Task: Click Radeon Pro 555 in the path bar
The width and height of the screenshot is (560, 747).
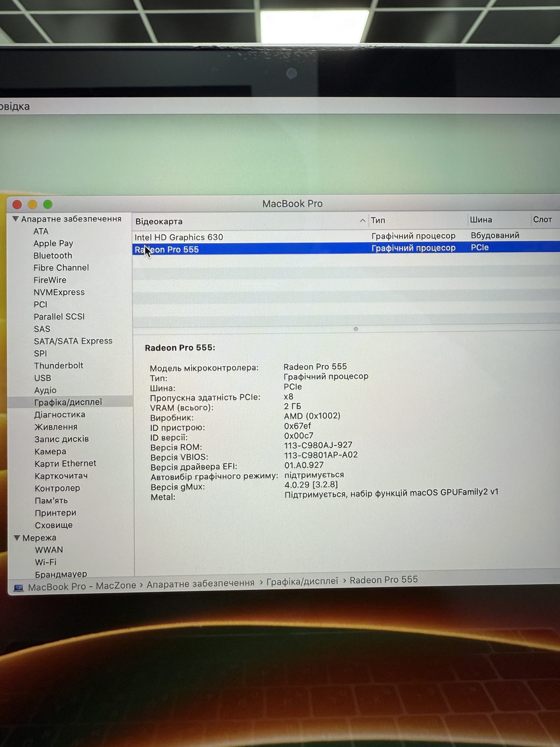Action: tap(384, 580)
